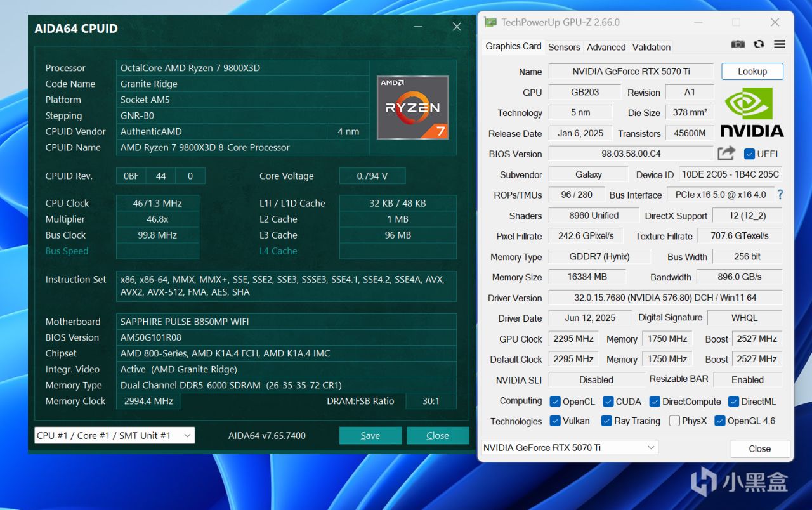Click the Bandwidth value 896.0 GB/s
Viewport: 812px width, 510px height.
pyautogui.click(x=740, y=277)
